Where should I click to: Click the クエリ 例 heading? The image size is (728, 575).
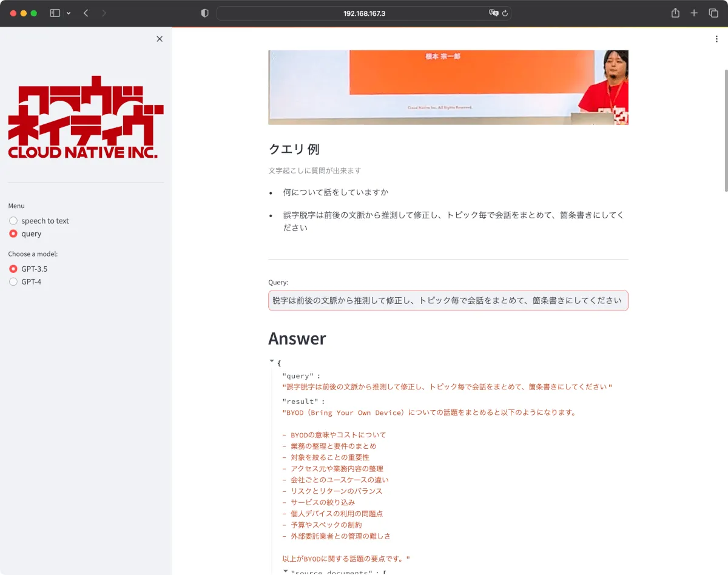[294, 149]
